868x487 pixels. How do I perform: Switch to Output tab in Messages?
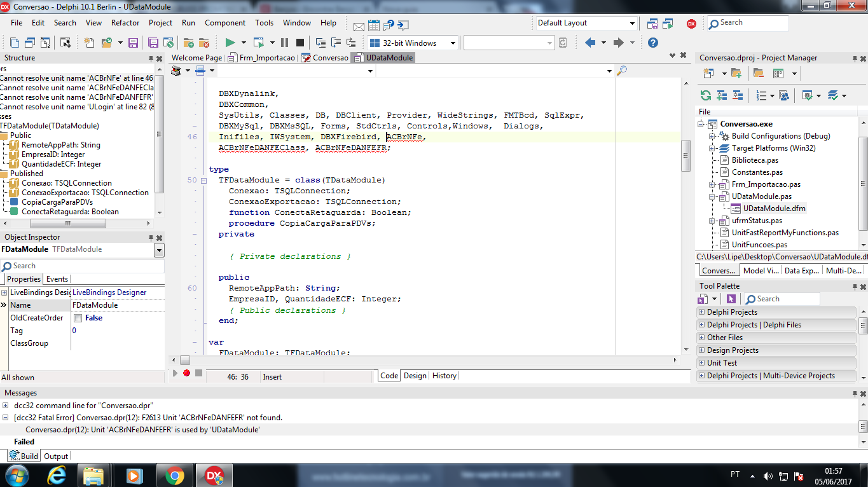(x=55, y=456)
